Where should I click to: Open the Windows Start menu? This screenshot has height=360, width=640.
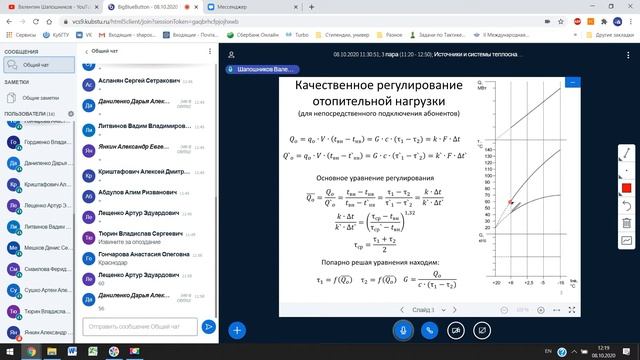point(10,351)
